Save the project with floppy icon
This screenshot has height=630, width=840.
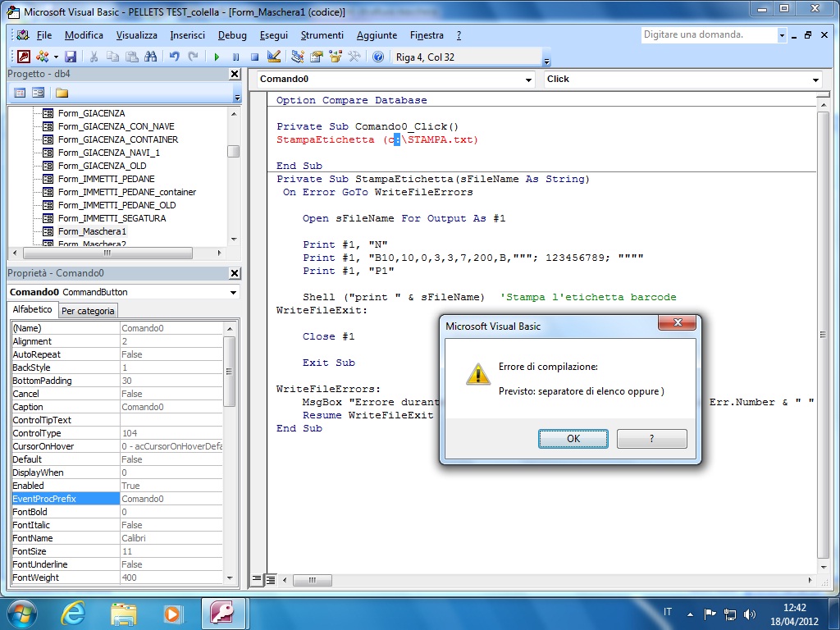(71, 57)
